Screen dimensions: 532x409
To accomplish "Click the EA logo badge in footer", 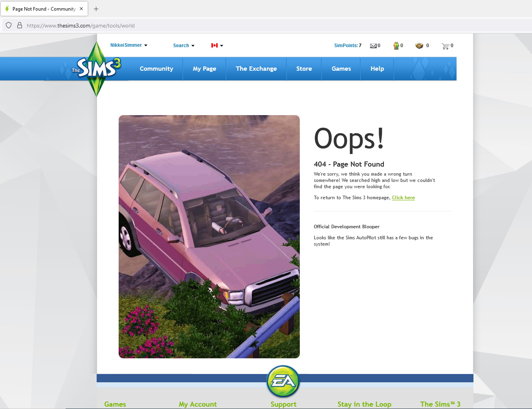I will point(283,381).
